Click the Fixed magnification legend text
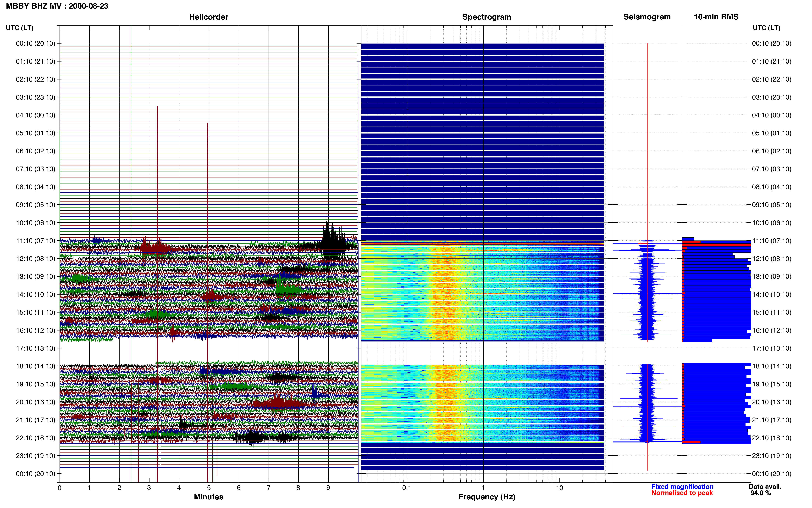Screen dimensions: 812x508 (682, 486)
